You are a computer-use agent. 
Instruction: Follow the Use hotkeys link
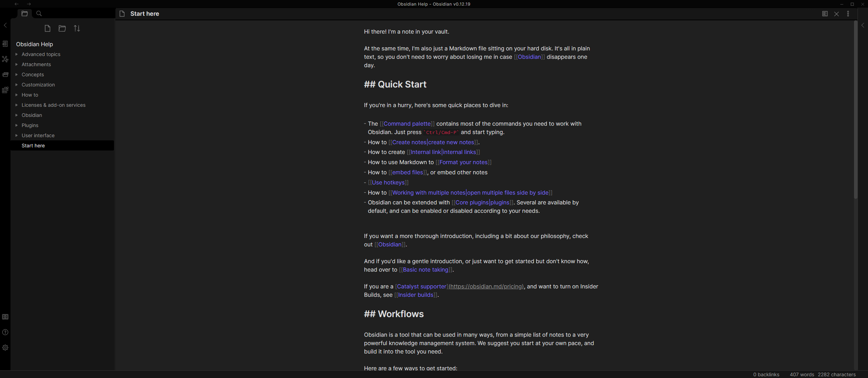388,182
